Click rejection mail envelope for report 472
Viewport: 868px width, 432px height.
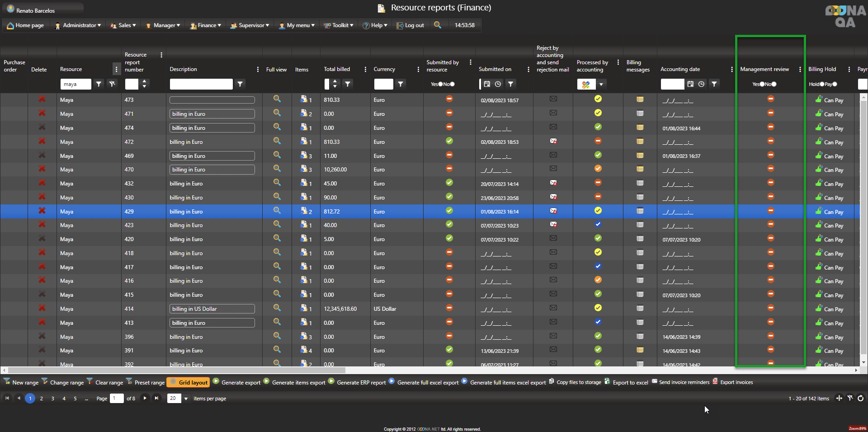point(553,141)
